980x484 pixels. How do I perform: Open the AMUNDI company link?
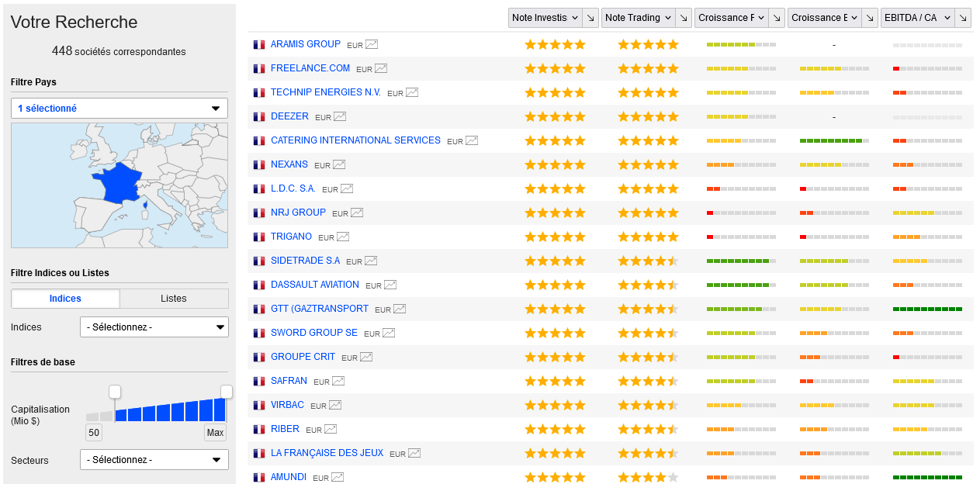pyautogui.click(x=289, y=477)
